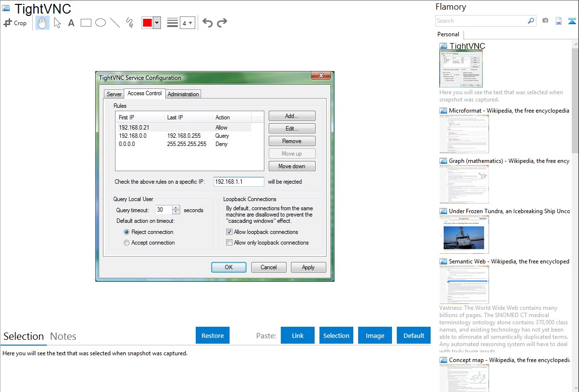Click the Link paste button
This screenshot has width=579, height=392.
(x=298, y=335)
